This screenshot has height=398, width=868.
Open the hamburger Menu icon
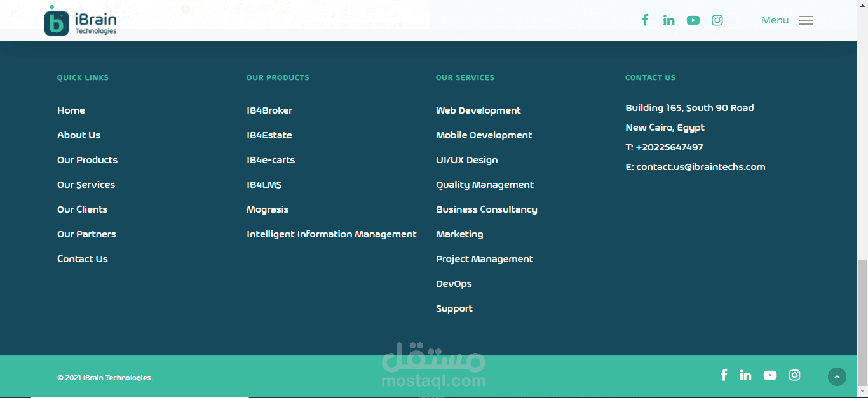[x=806, y=20]
